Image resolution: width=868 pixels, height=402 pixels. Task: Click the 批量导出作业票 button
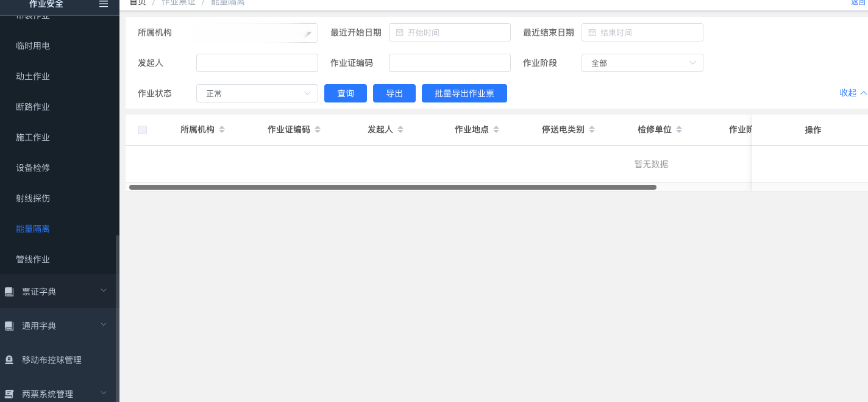tap(464, 93)
